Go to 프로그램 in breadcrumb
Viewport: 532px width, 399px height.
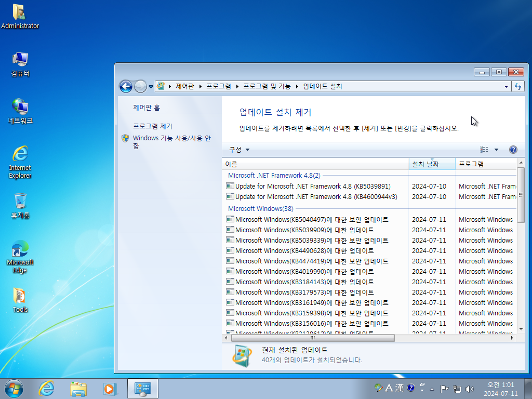[x=219, y=86]
